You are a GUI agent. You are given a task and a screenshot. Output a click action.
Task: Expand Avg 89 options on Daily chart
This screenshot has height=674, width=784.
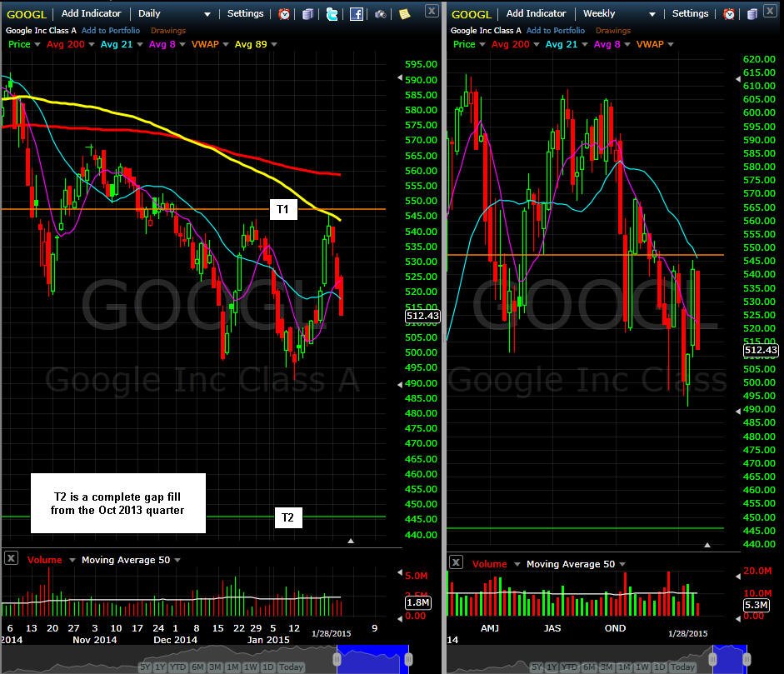click(x=274, y=44)
